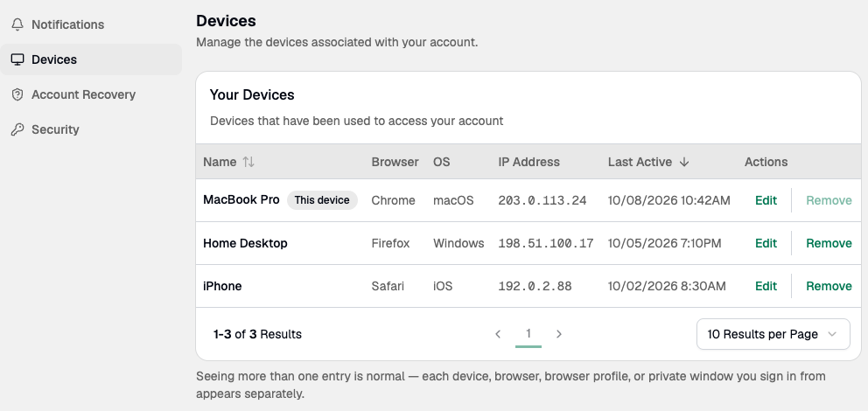
Task: Remove the Home Desktop device
Action: click(x=829, y=243)
